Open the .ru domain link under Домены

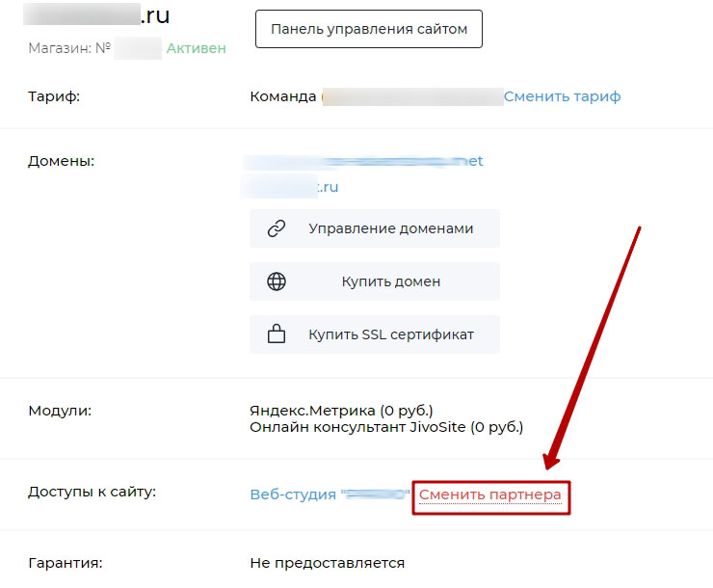(x=290, y=187)
